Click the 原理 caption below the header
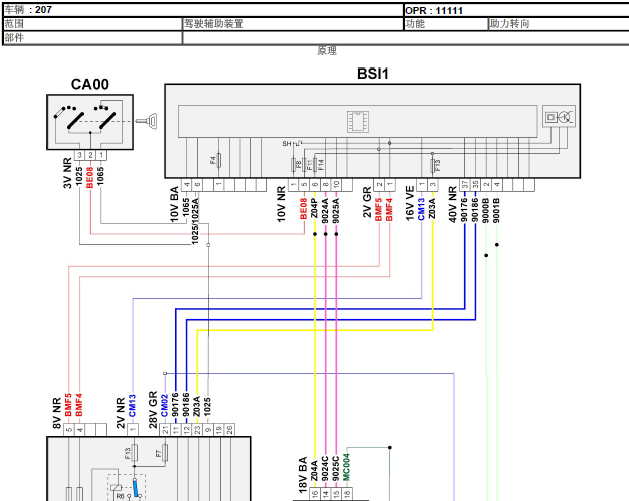 pos(327,51)
